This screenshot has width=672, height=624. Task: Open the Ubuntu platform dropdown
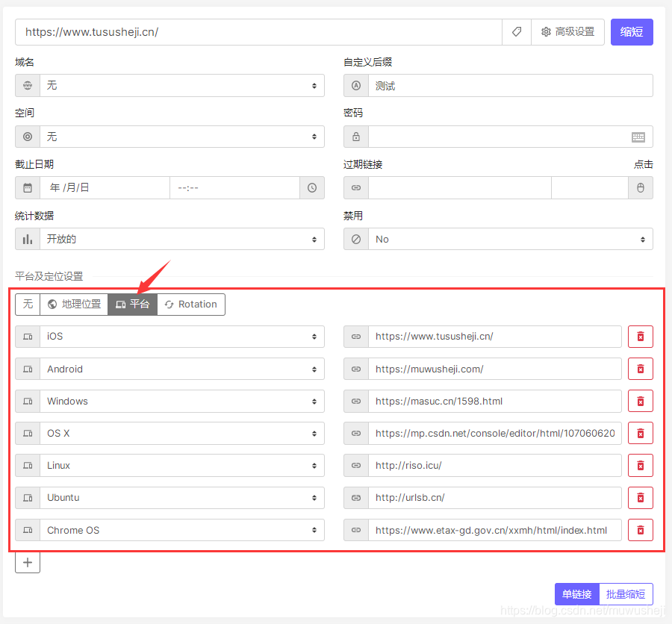pos(182,498)
